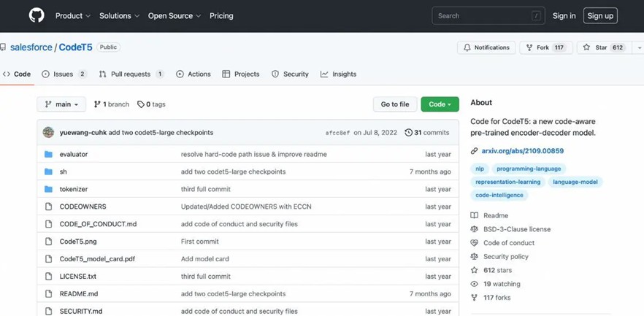Open the latest commit message link
The width and height of the screenshot is (644, 316).
click(161, 133)
